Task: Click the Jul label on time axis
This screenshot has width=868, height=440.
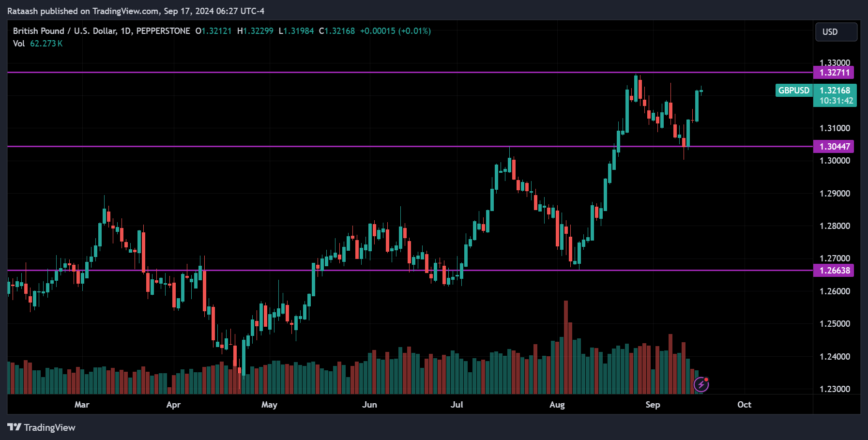Action: coord(457,405)
